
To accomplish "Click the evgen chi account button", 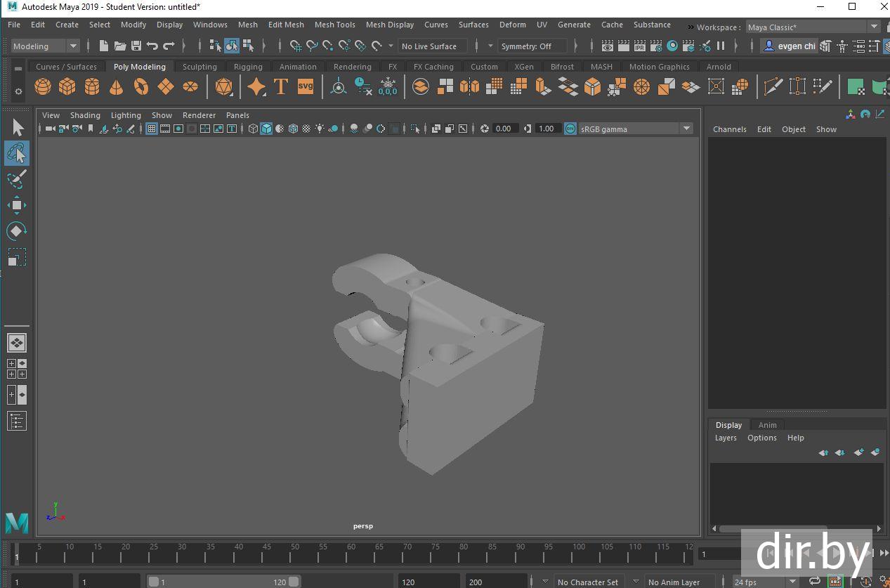I will 790,46.
